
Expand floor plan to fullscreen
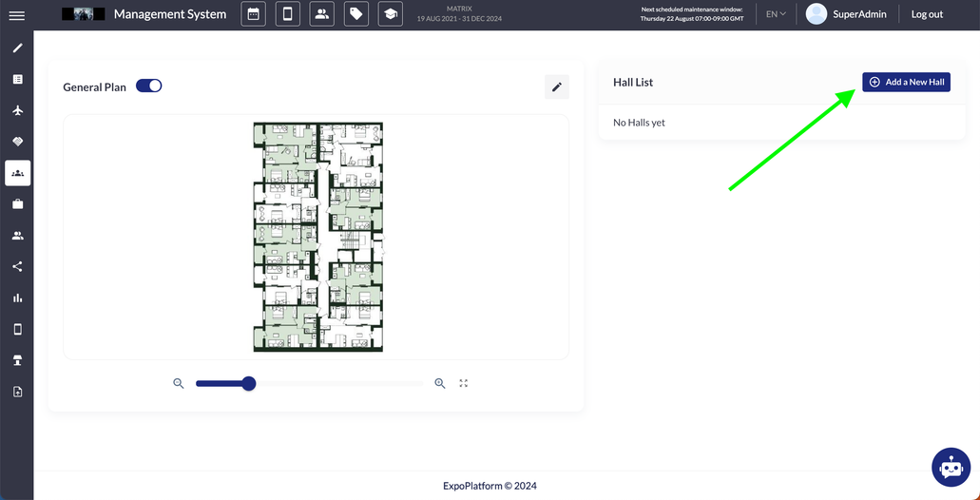pos(464,383)
